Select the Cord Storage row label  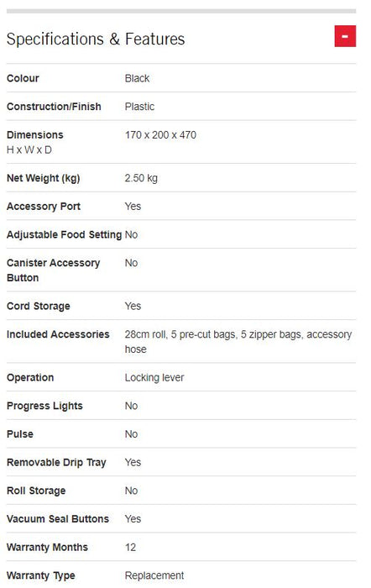click(x=39, y=306)
